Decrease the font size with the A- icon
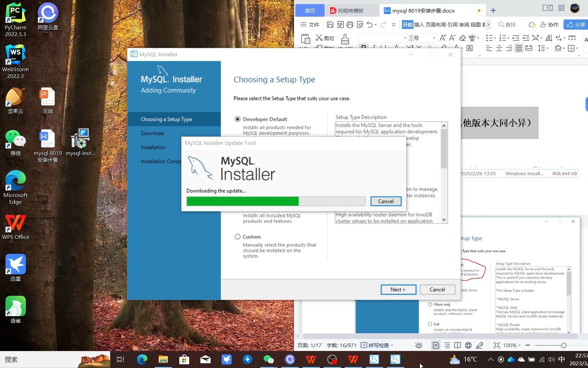Screen dimensions: 588x368 (x=452, y=38)
